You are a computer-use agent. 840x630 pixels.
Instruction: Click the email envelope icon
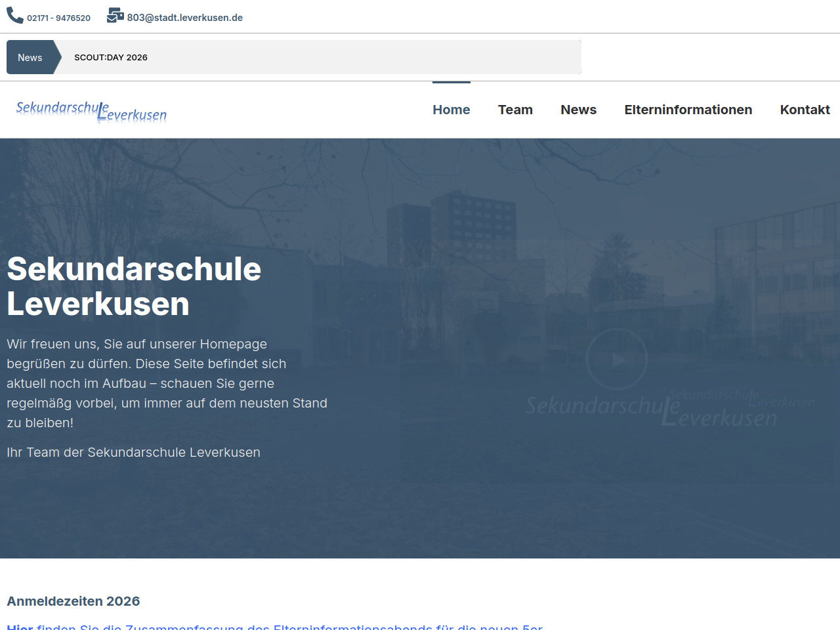115,15
